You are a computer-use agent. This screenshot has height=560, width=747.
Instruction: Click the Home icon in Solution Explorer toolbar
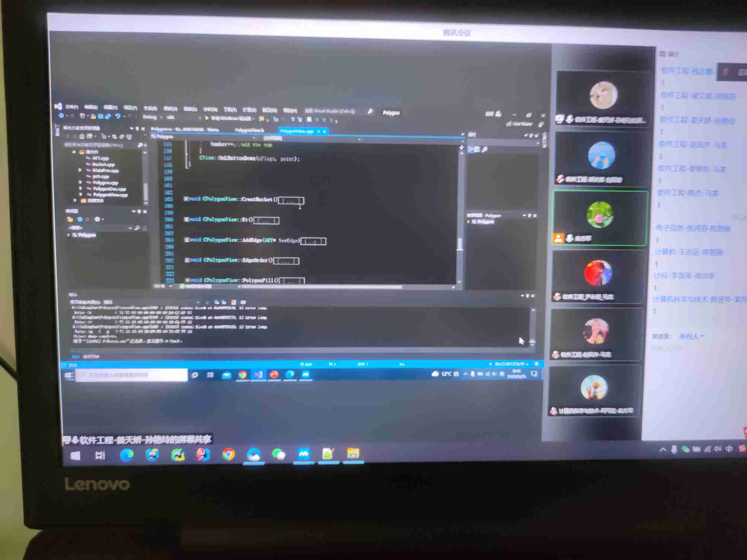[x=82, y=136]
